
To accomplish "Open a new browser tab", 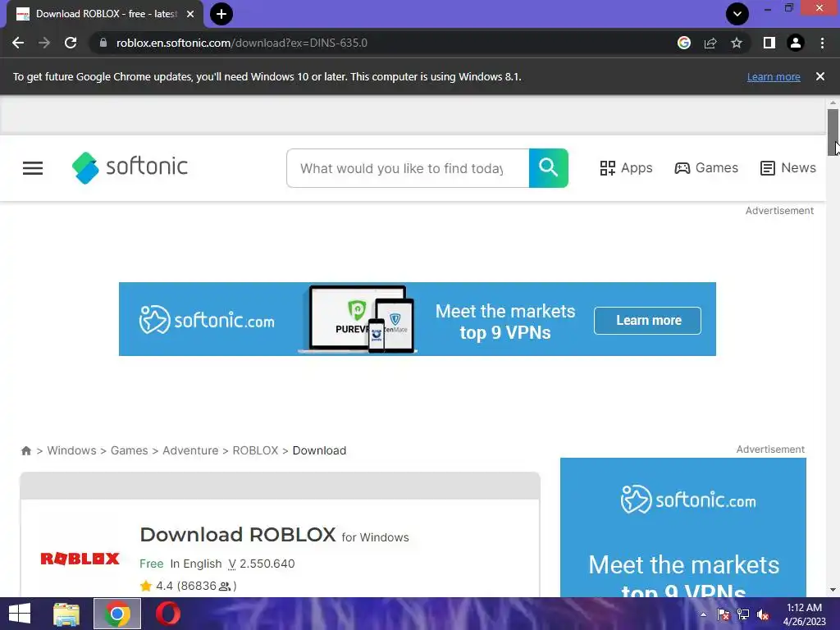I will point(221,14).
